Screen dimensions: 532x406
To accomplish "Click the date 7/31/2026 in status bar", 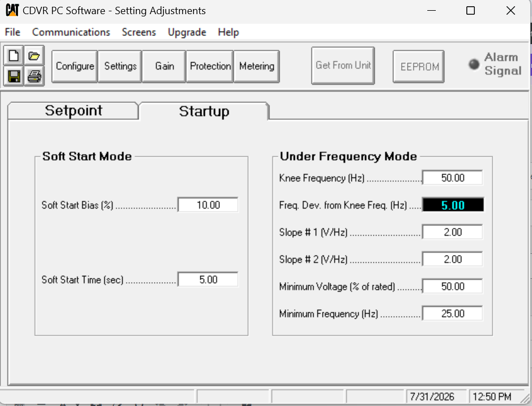I will point(432,396).
